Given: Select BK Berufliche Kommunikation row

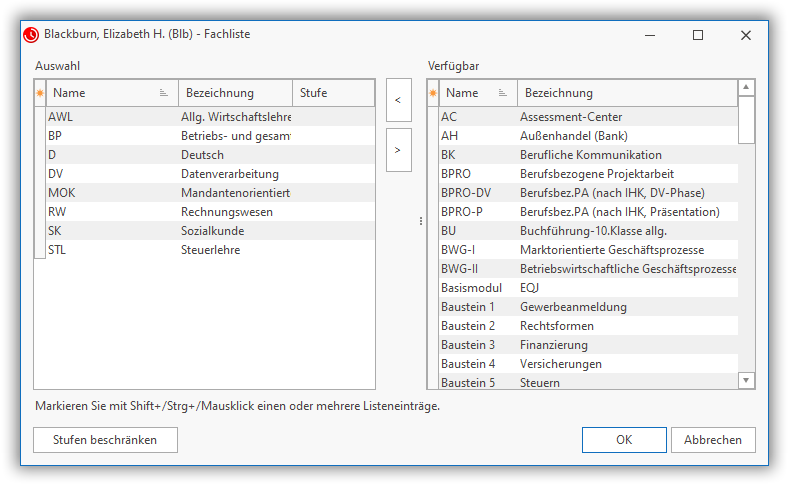Looking at the screenshot, I should click(x=588, y=155).
